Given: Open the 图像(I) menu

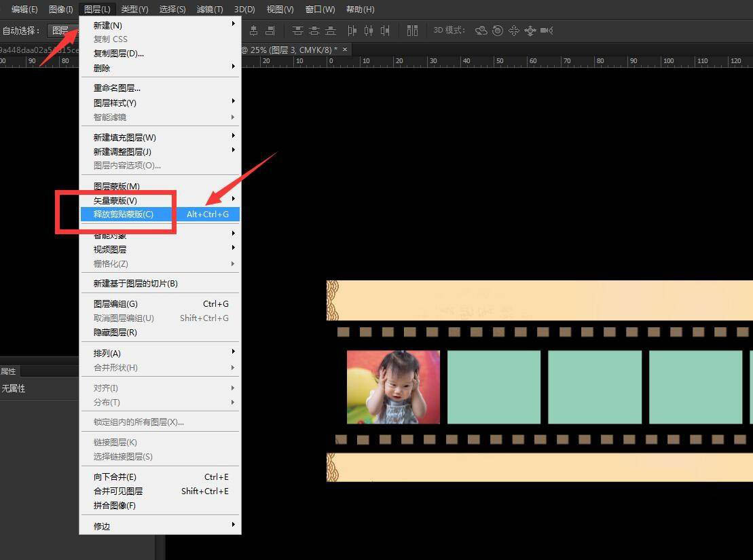Looking at the screenshot, I should click(x=61, y=9).
